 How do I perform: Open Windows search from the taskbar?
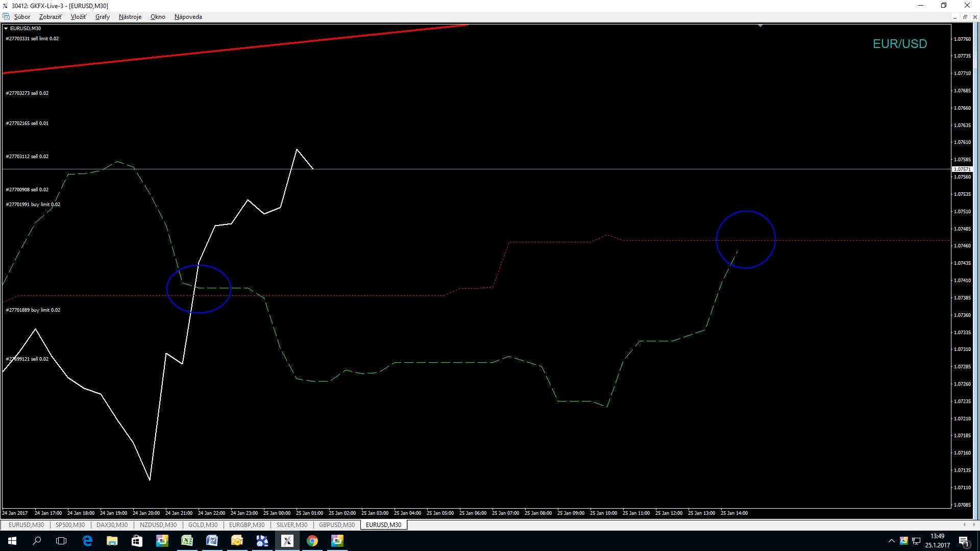37,541
